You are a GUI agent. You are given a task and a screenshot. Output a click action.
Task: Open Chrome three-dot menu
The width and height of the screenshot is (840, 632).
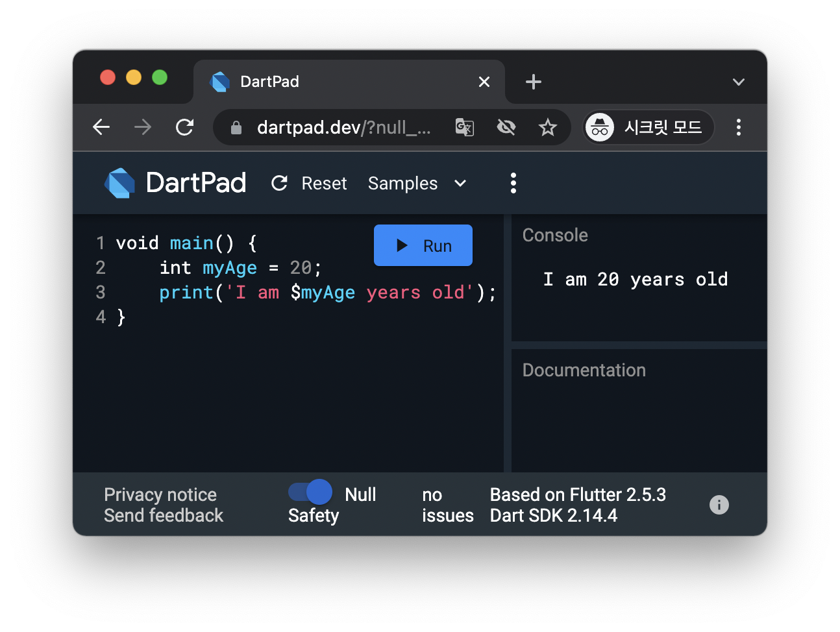pos(739,127)
